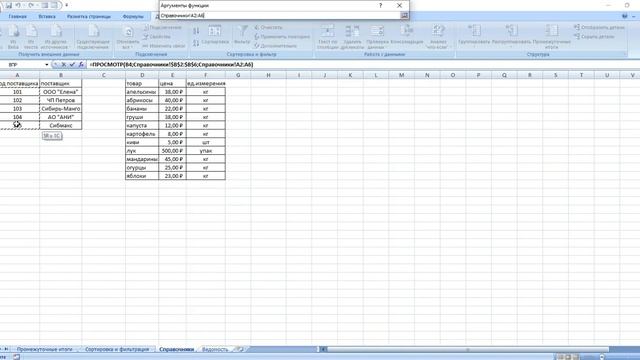The image size is (640, 360).
Task: Click cell with supplier code 103
Action: click(x=17, y=109)
